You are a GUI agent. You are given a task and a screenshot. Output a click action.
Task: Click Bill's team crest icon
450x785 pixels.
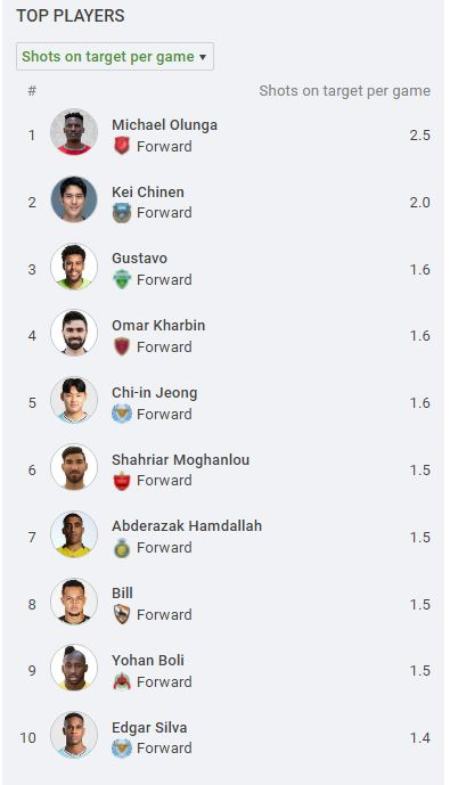[122, 614]
